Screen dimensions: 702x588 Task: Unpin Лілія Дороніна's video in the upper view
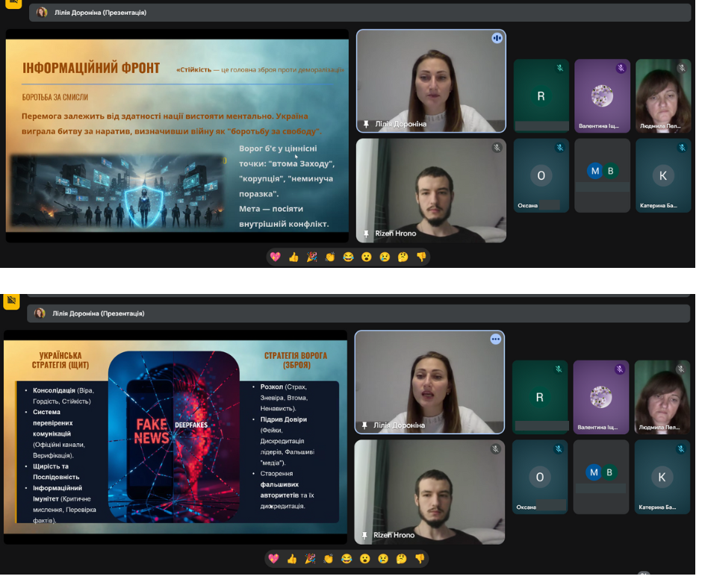pyautogui.click(x=366, y=124)
